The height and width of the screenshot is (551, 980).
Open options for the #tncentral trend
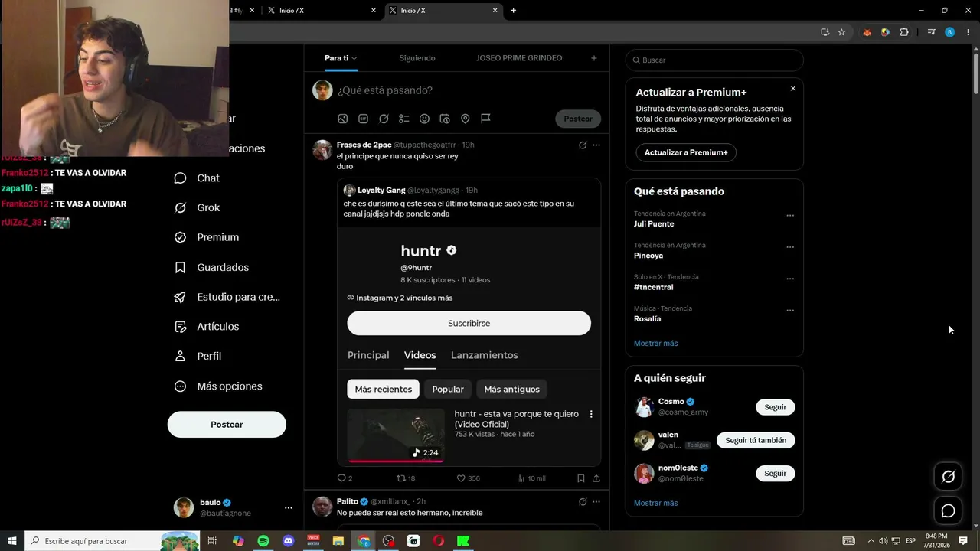click(x=790, y=279)
